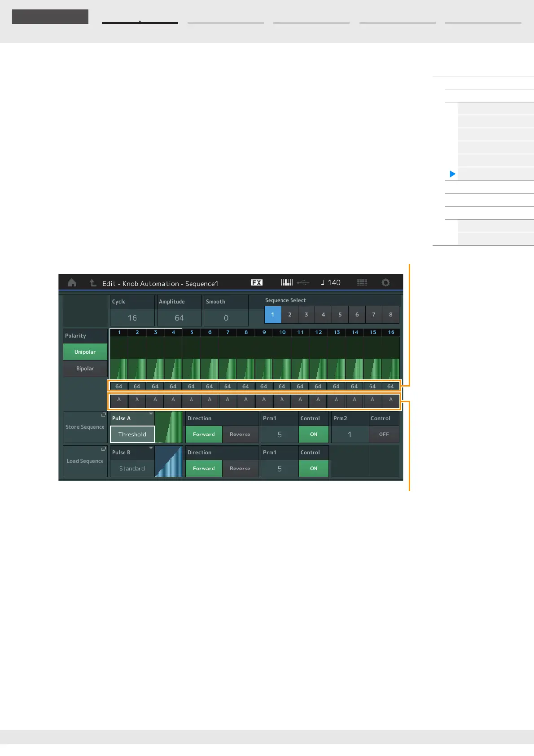The image size is (534, 756).
Task: Edit the Amplitude value 64
Action: pyautogui.click(x=179, y=318)
